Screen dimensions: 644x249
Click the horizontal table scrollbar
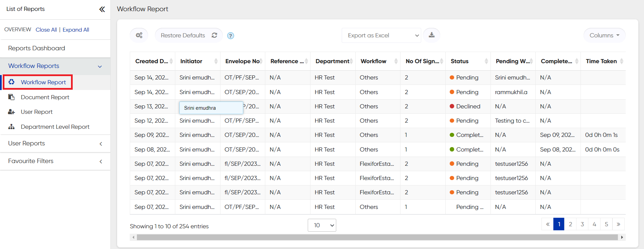pos(377,237)
